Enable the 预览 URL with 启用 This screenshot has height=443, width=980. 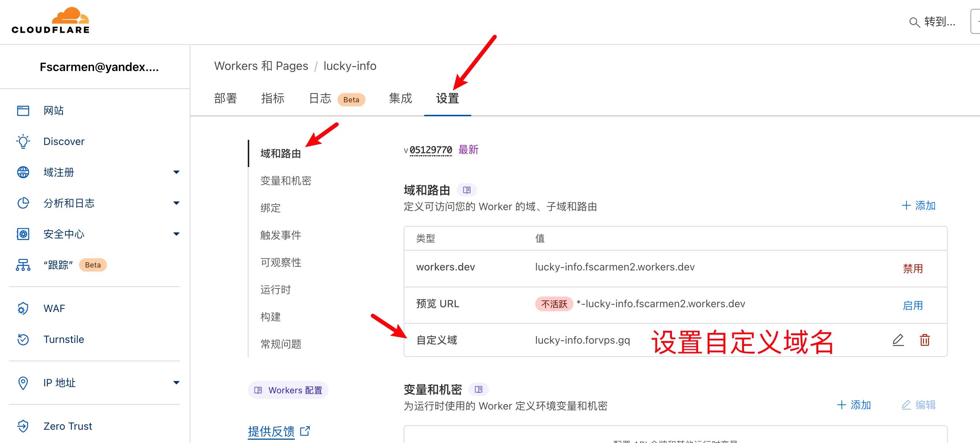(x=913, y=305)
